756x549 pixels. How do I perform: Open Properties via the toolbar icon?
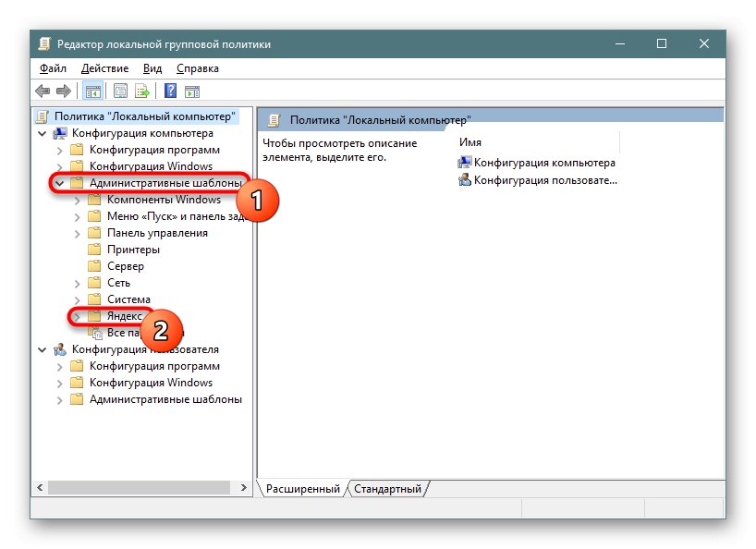(x=120, y=91)
